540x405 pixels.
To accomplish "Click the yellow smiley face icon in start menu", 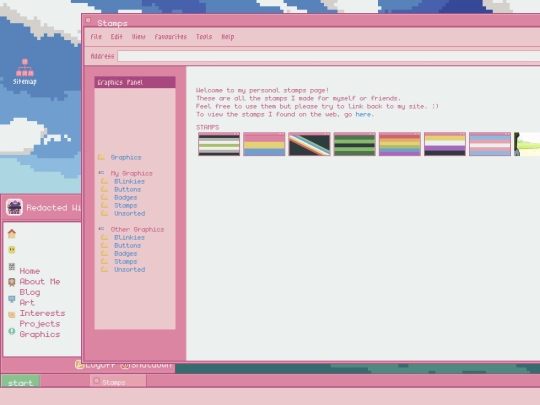I will pos(12,250).
